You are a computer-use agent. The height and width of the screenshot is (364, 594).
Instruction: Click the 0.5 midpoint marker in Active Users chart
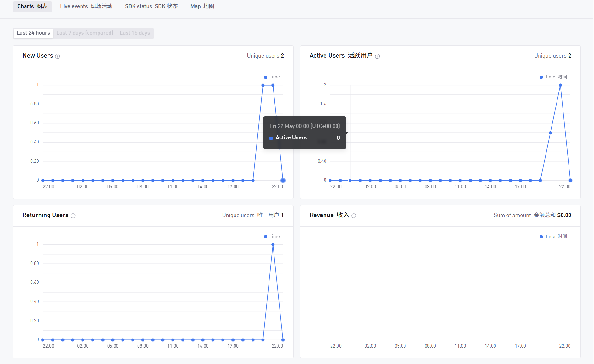pos(550,133)
